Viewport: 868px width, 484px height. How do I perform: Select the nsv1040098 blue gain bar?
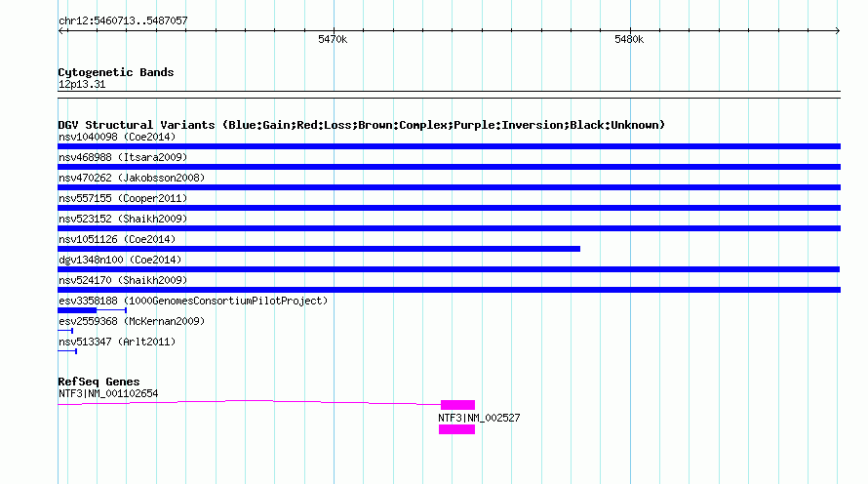449,146
